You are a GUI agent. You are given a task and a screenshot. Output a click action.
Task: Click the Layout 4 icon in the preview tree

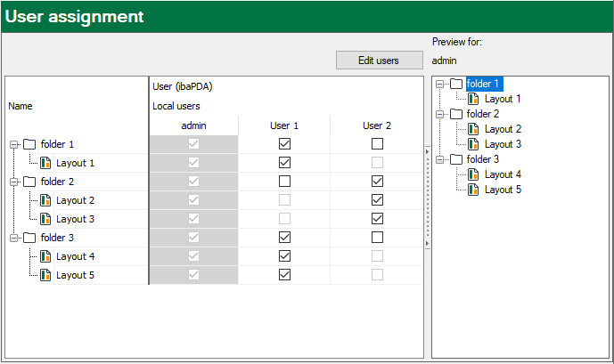pos(474,174)
